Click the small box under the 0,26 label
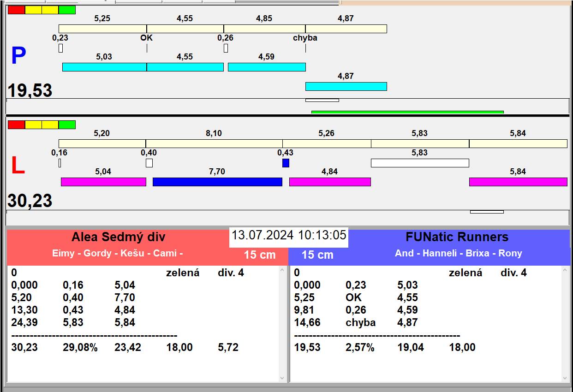This screenshot has height=392, width=573. (x=226, y=48)
